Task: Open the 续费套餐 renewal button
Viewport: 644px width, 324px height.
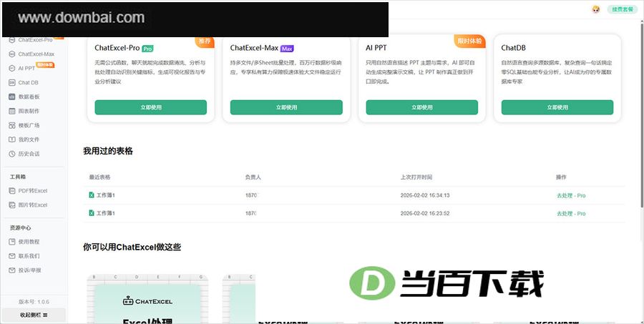Action: click(x=623, y=9)
